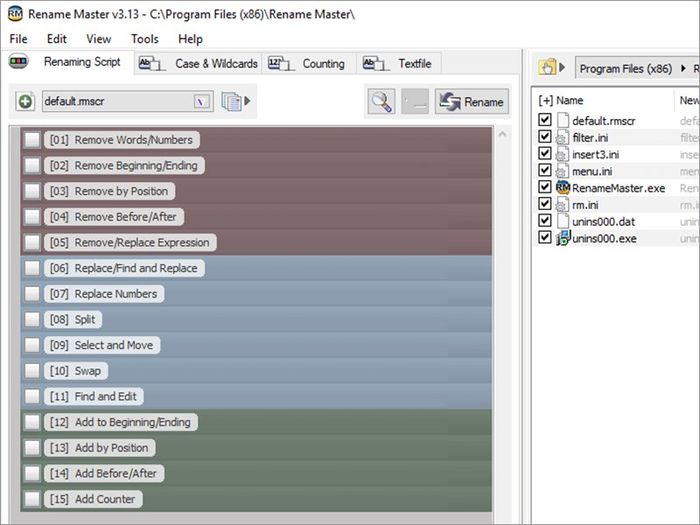Select the unins000.dat file name
Image resolution: width=700 pixels, height=525 pixels.
coord(604,222)
